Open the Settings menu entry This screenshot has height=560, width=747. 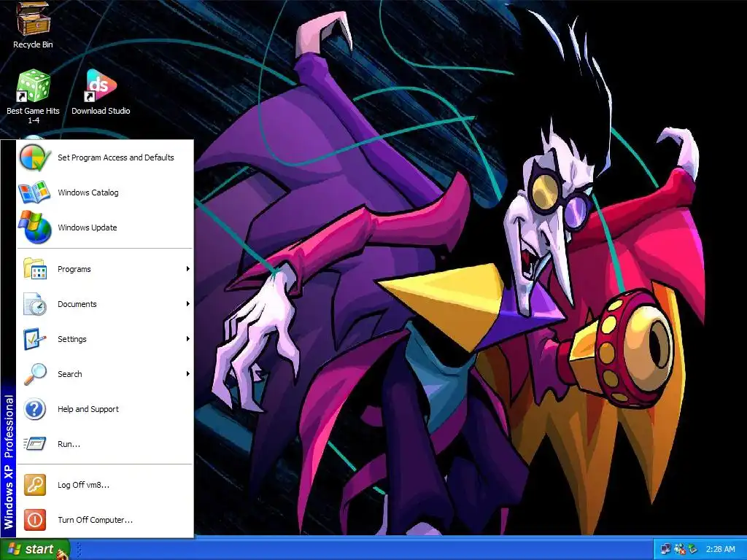click(x=105, y=339)
